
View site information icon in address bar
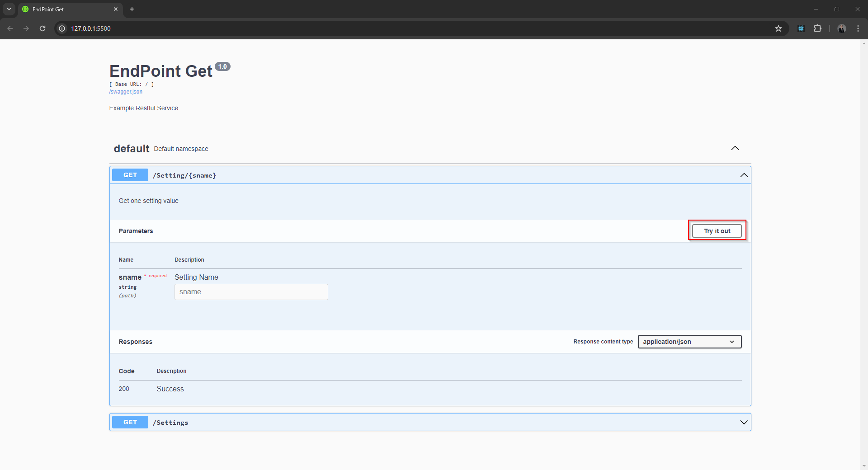(x=62, y=28)
